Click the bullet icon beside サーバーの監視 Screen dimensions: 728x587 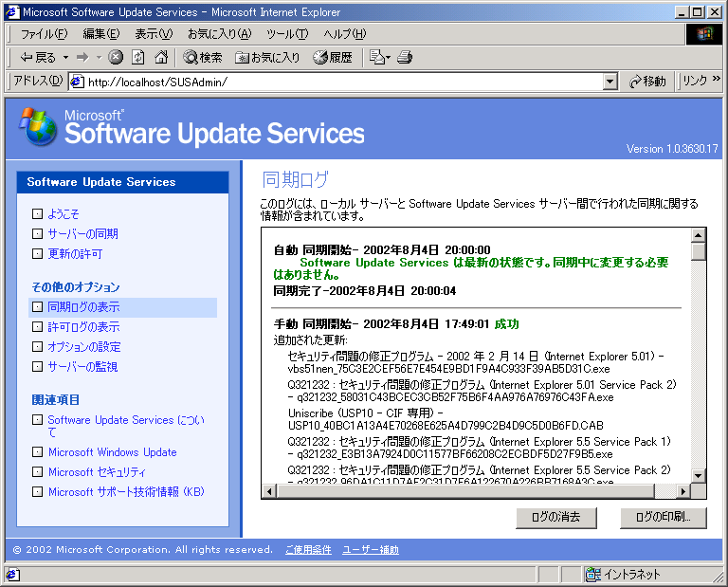coord(37,367)
